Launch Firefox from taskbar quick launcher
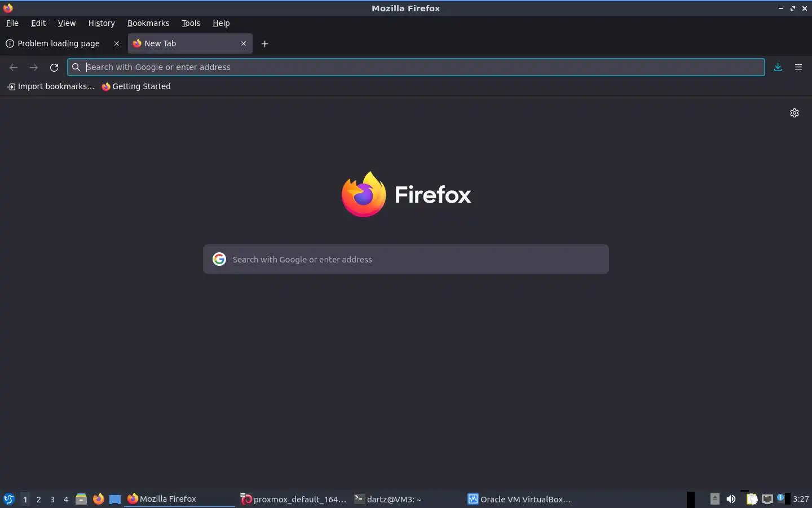Viewport: 812px width, 508px height. 98,499
